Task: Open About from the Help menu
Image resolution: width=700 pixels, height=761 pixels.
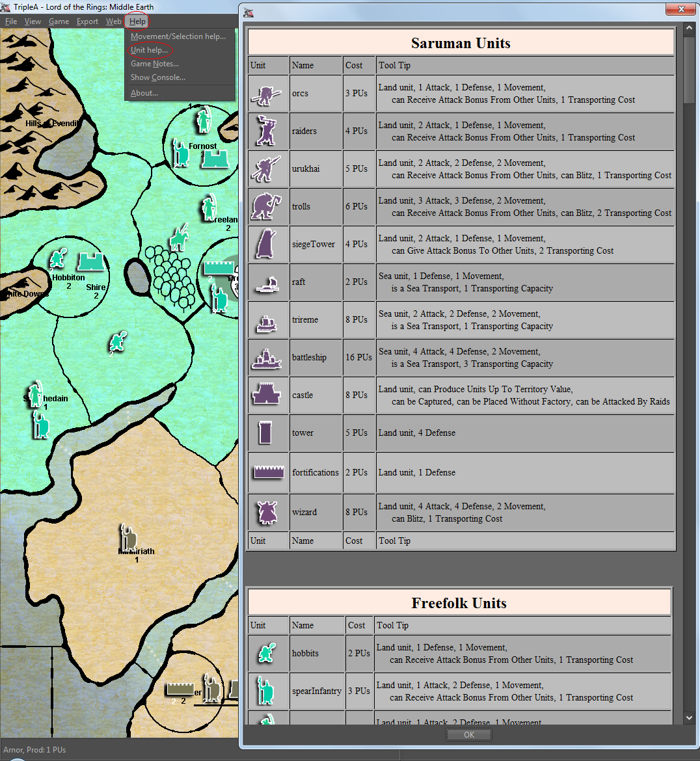Action: (144, 93)
